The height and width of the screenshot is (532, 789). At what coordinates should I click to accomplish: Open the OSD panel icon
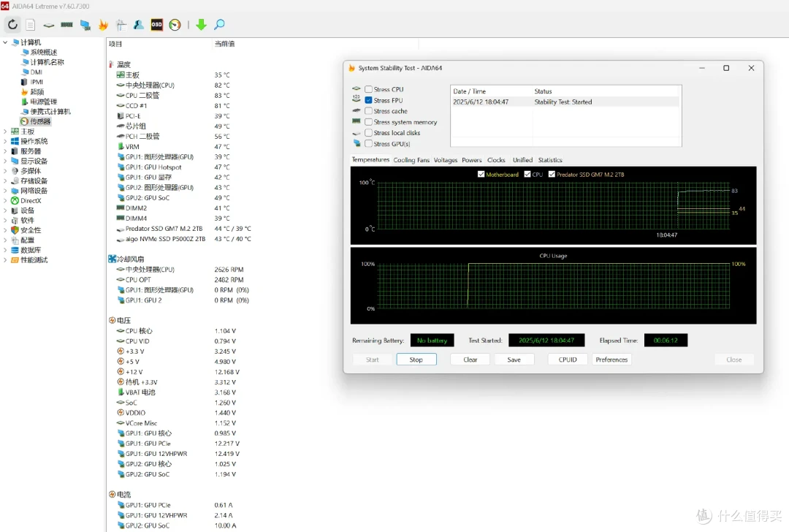click(x=156, y=24)
